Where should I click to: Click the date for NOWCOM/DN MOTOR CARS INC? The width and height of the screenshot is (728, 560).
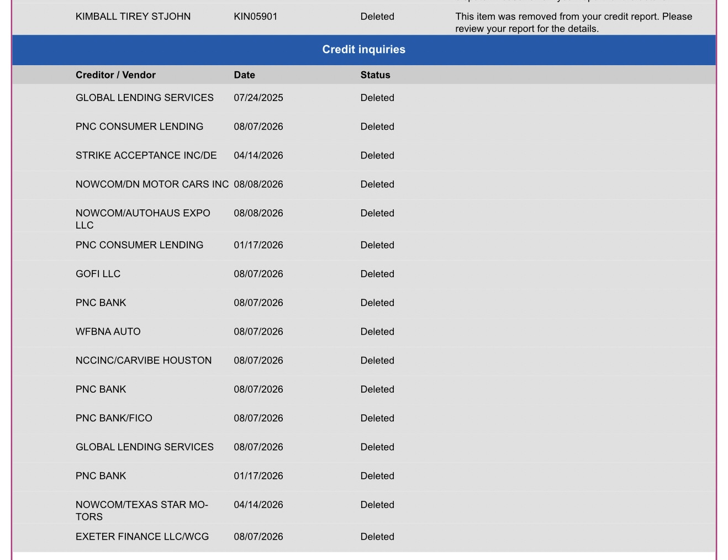(259, 184)
